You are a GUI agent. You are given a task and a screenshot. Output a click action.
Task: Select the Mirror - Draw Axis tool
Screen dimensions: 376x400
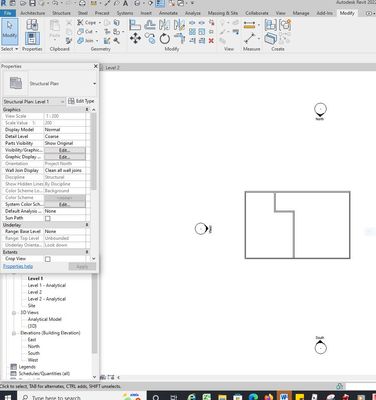[179, 25]
